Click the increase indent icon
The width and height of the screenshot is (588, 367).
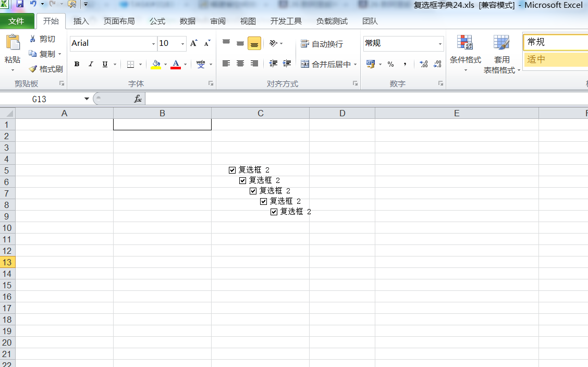(x=287, y=64)
